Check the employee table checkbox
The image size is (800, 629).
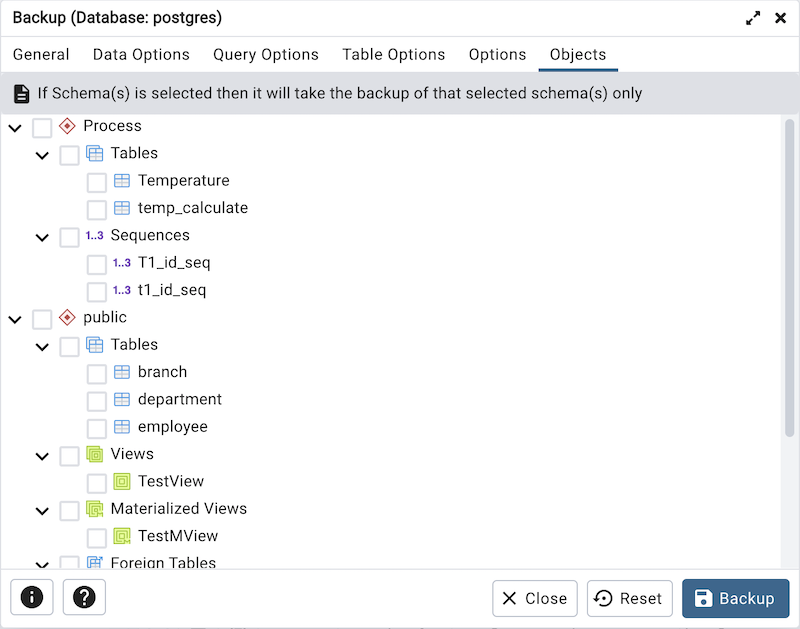point(96,426)
